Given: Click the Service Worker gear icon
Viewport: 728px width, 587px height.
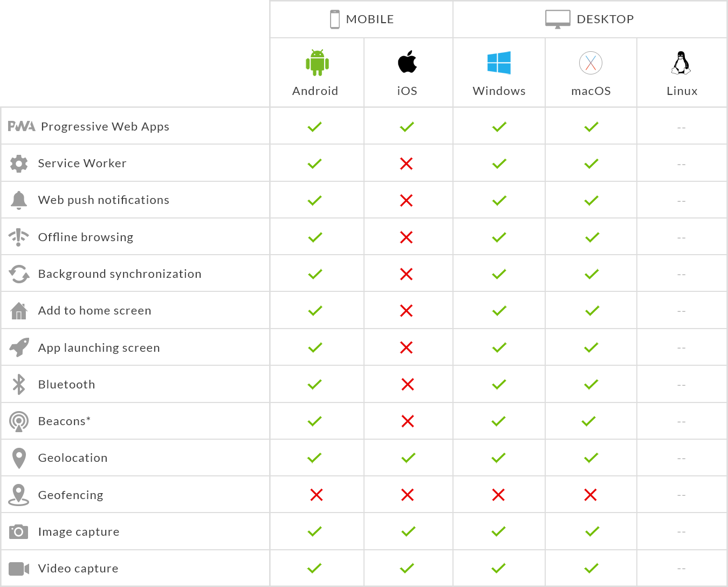Looking at the screenshot, I should 19,163.
